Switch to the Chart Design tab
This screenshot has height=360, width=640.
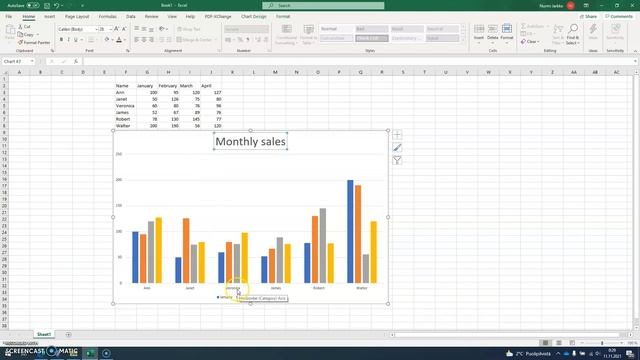click(x=253, y=17)
